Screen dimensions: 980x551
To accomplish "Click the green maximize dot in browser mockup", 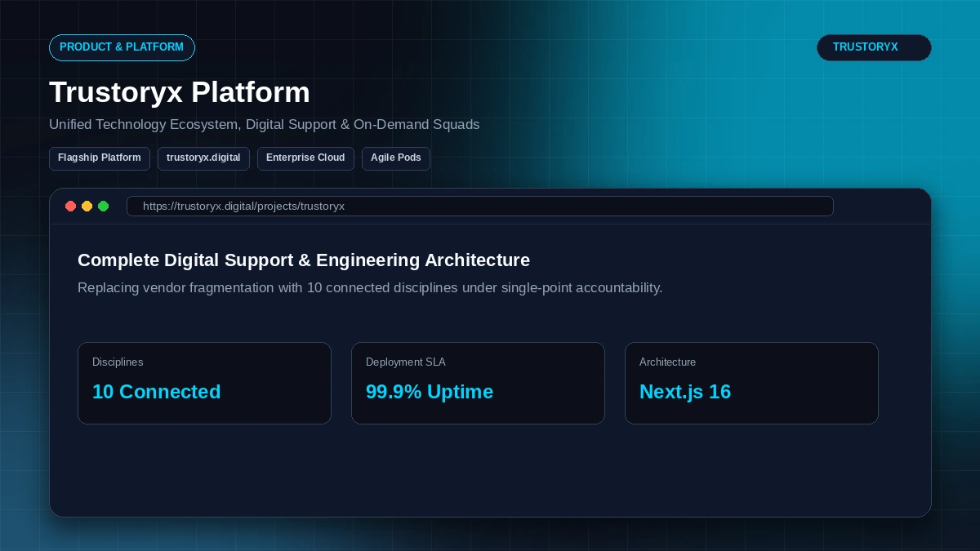I will 104,207.
